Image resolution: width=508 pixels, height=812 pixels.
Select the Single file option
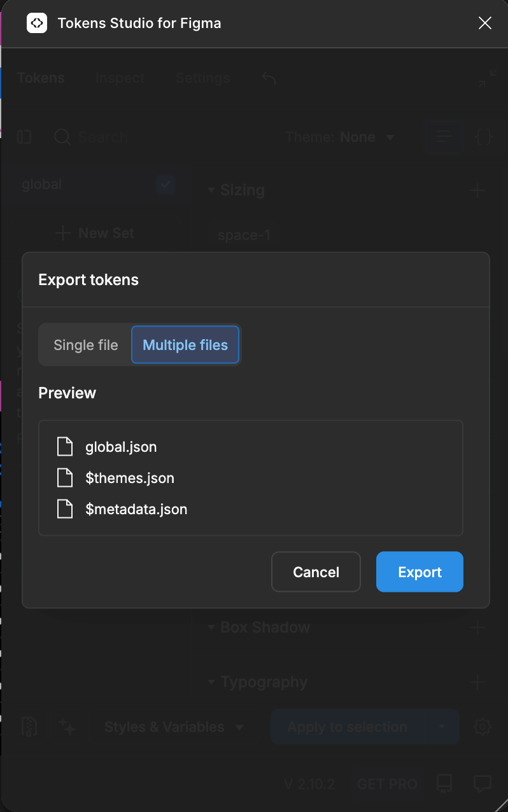point(86,345)
